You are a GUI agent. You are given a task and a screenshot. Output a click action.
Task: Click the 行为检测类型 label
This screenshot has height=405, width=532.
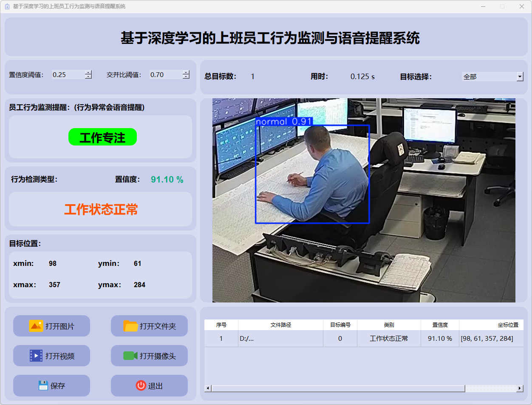(x=34, y=180)
